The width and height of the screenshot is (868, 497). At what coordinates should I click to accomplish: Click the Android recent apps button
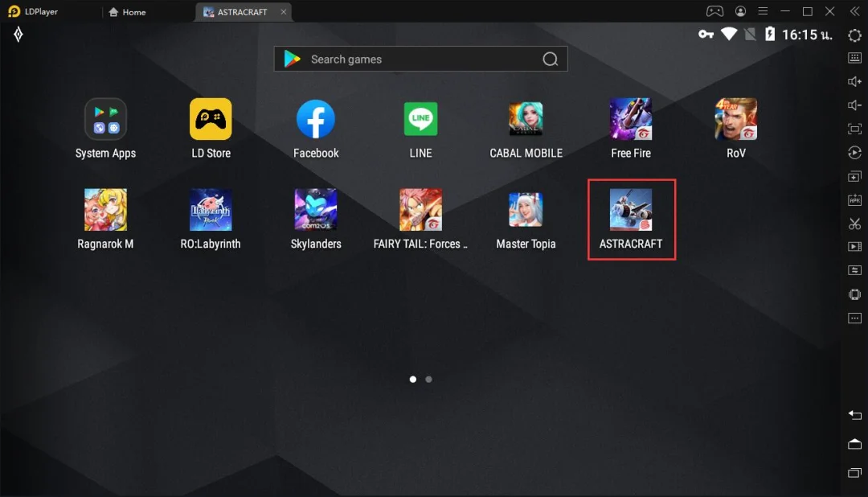coord(854,473)
